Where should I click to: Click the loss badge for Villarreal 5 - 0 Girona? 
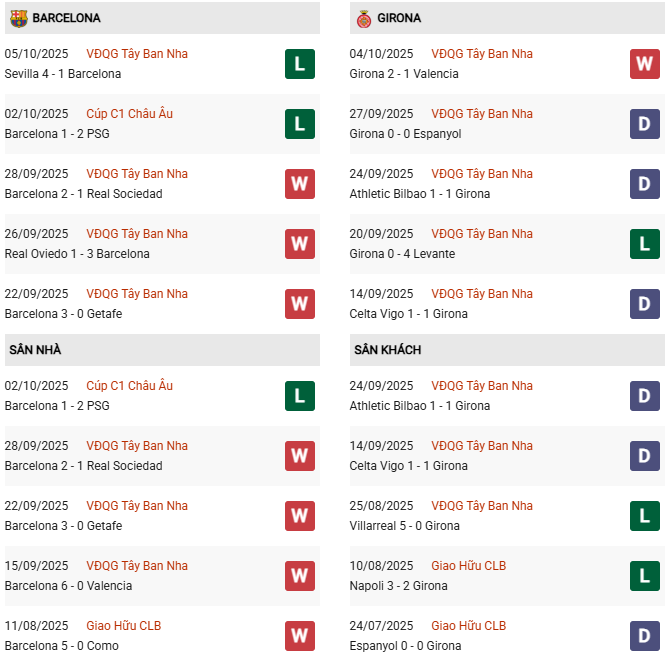[x=644, y=516]
